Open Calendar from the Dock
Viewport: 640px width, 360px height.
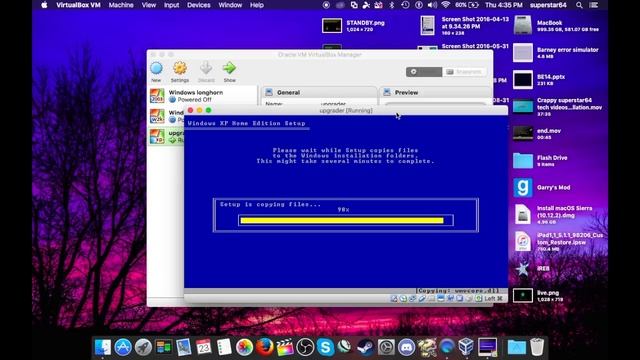click(204, 347)
